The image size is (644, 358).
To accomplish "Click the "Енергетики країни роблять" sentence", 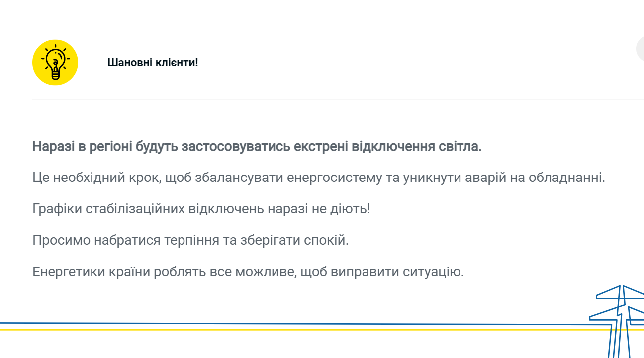I will click(x=248, y=272).
